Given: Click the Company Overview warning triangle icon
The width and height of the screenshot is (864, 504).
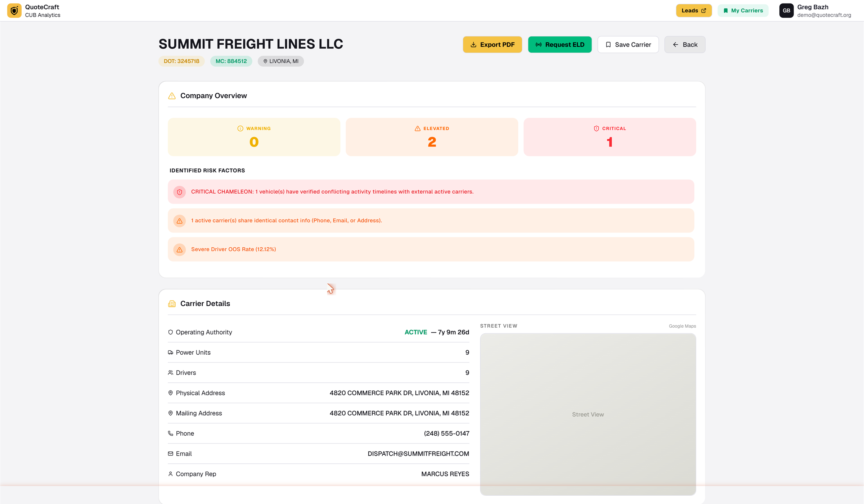Looking at the screenshot, I should coord(172,96).
